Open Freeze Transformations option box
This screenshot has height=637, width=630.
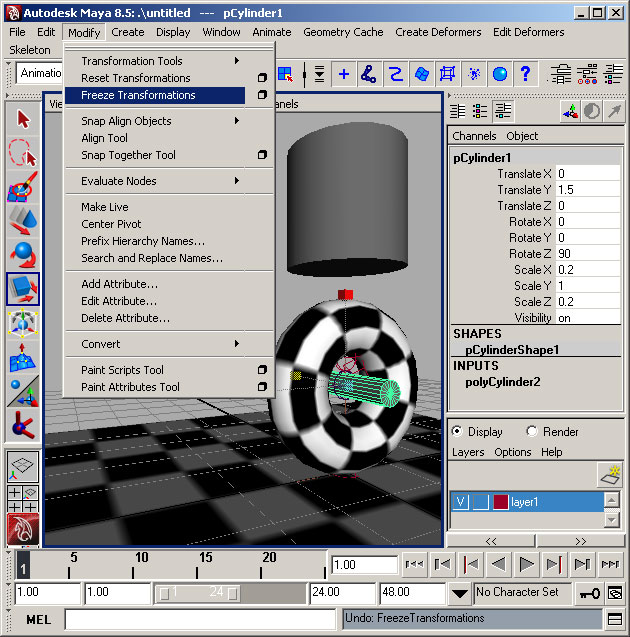[262, 95]
